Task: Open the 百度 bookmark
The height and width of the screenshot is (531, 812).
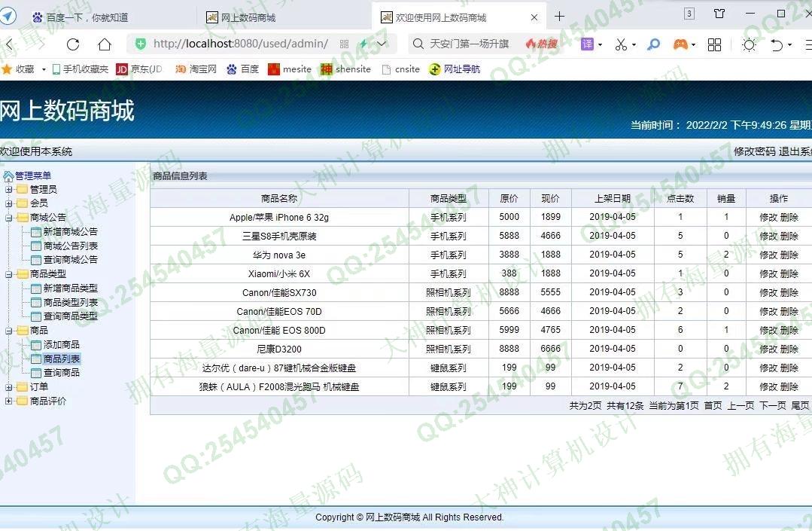Action: pyautogui.click(x=242, y=69)
